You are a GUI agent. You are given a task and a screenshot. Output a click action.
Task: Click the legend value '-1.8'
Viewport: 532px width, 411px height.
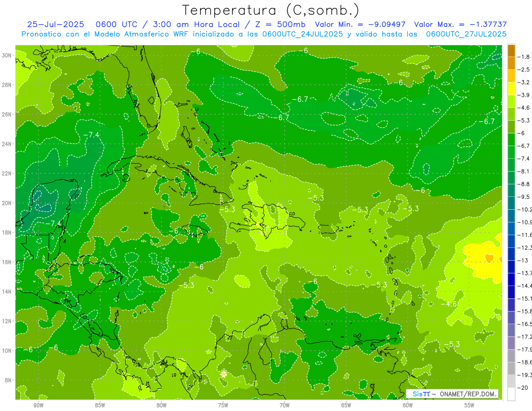click(x=524, y=57)
